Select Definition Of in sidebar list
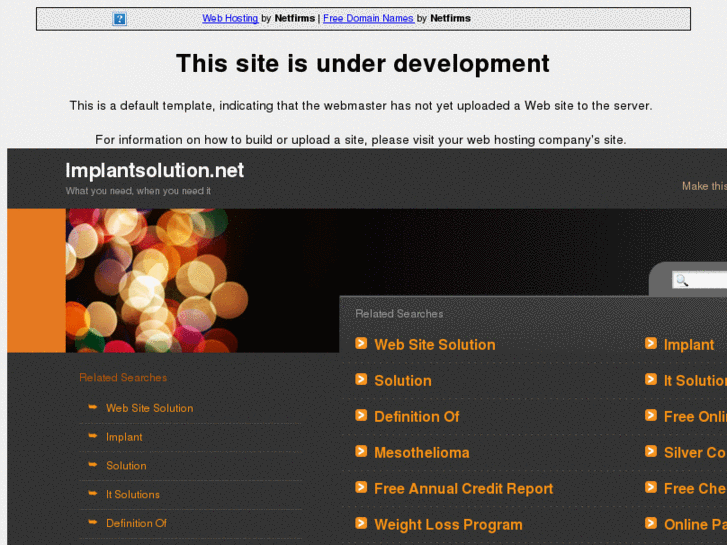Viewport: 727px width, 545px height. [136, 523]
